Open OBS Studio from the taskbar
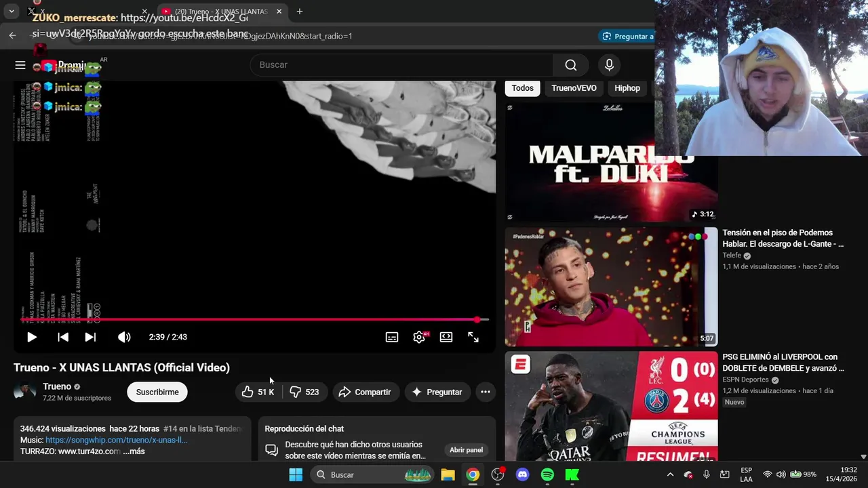 [x=498, y=474]
